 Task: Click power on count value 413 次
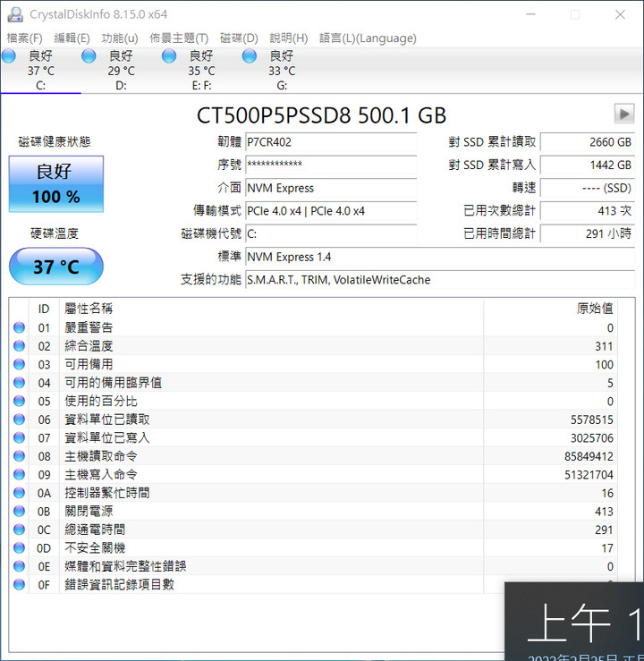click(588, 211)
